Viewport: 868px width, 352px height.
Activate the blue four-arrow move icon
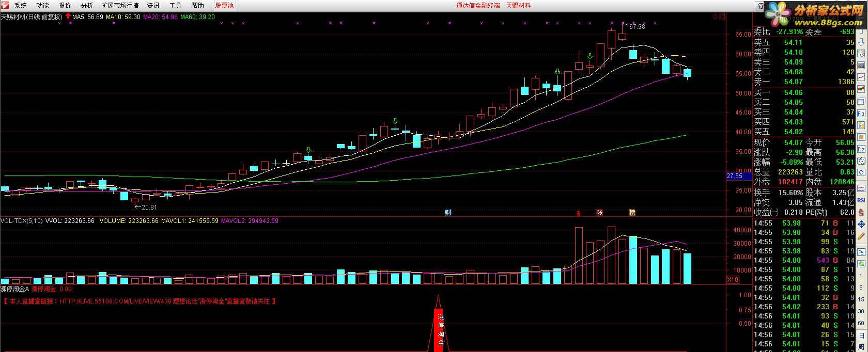click(861, 223)
